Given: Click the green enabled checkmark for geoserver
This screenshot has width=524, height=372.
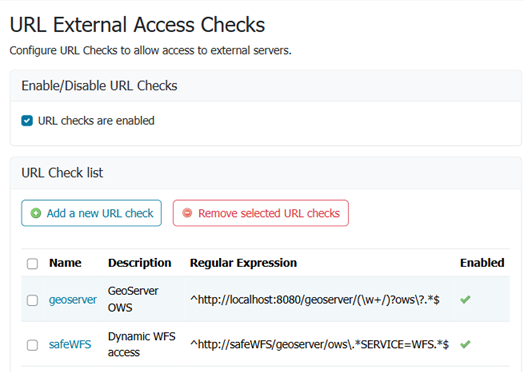Looking at the screenshot, I should 465,299.
